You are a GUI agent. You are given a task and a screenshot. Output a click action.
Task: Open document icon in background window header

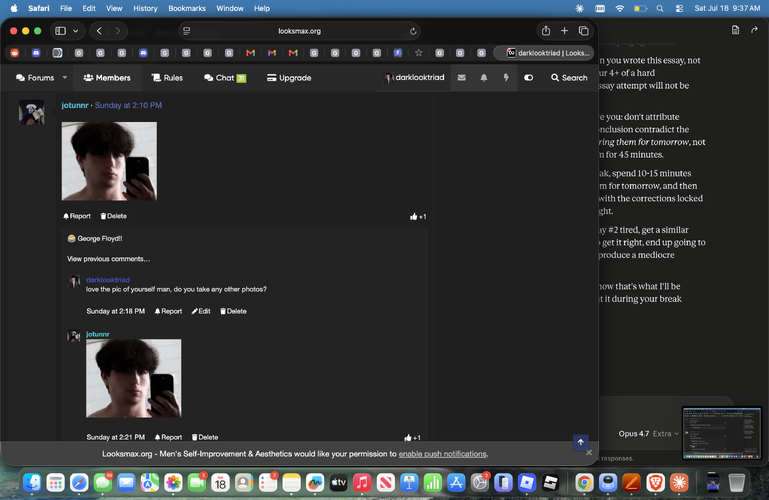click(735, 30)
